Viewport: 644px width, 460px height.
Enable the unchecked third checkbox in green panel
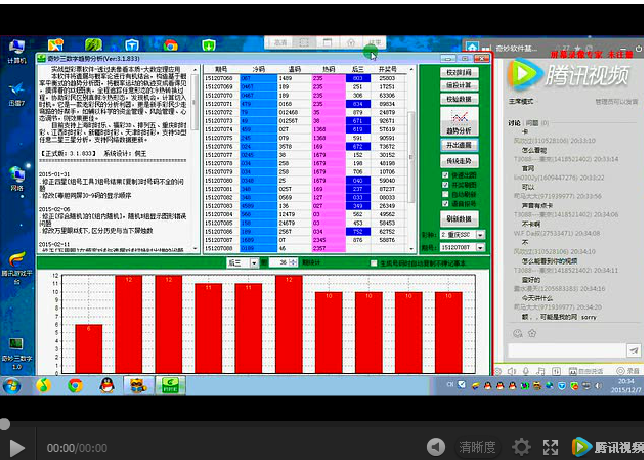[447, 194]
